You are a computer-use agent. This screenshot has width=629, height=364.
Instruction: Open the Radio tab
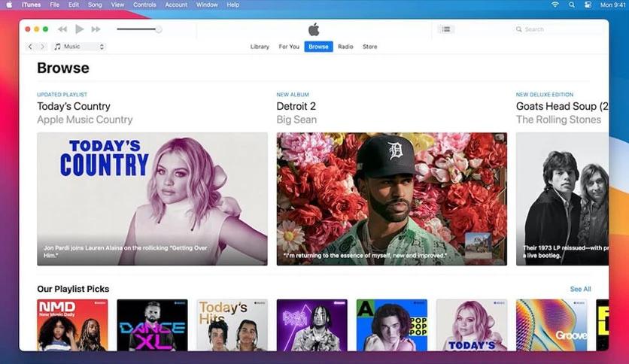click(x=345, y=47)
